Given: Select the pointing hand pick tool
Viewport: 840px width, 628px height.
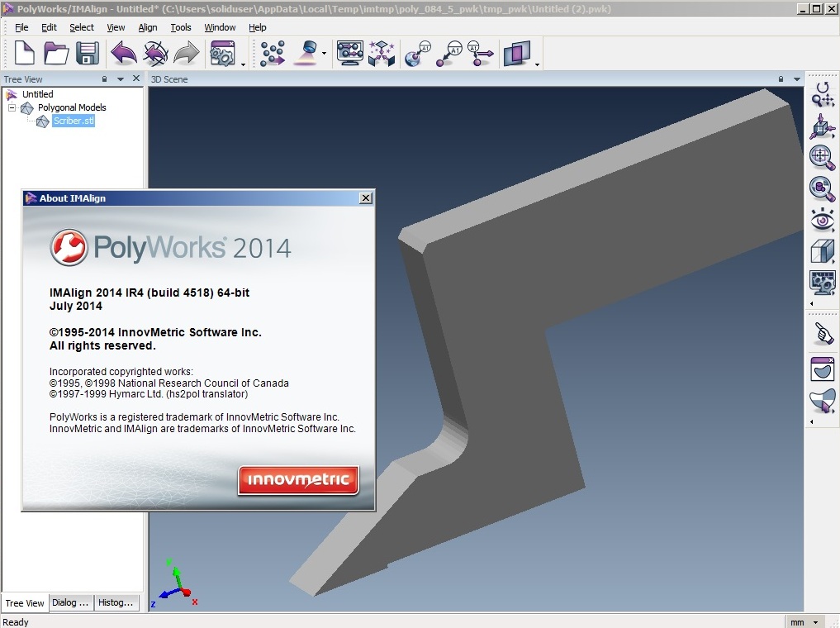Looking at the screenshot, I should [x=824, y=333].
